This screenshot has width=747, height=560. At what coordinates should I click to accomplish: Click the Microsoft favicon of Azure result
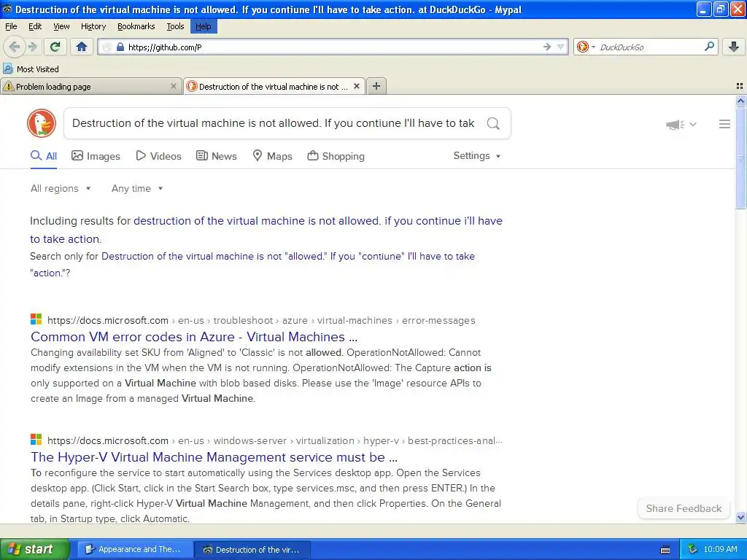tap(36, 319)
